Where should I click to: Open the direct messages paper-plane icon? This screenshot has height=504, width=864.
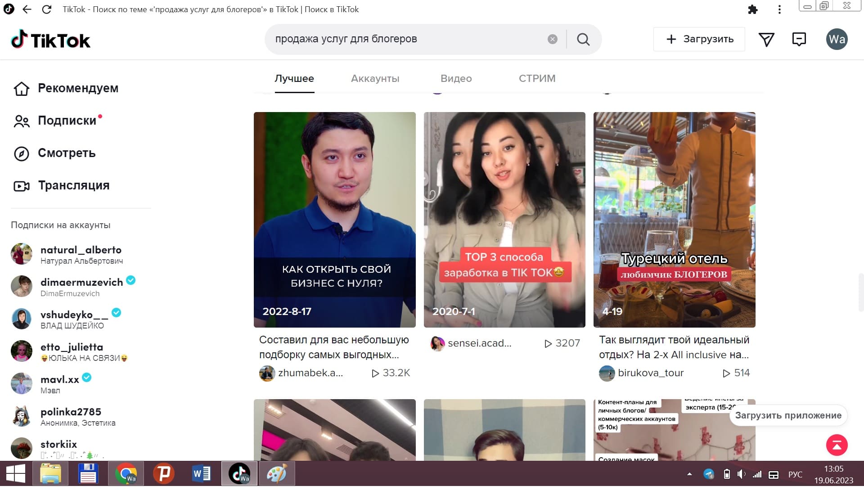(x=766, y=39)
